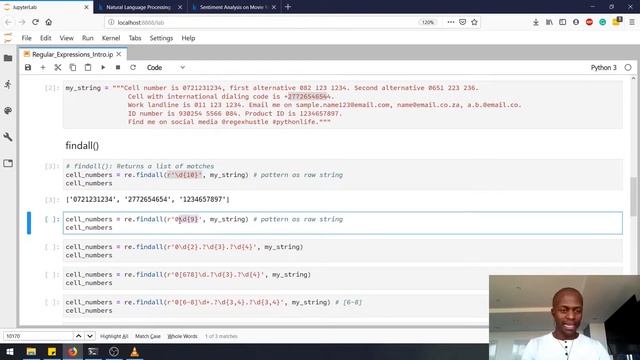Select cell containing 0\d{2}.?\d{3}.?\d{4} pattern
Viewport: 640px width, 360px height.
click(x=343, y=251)
